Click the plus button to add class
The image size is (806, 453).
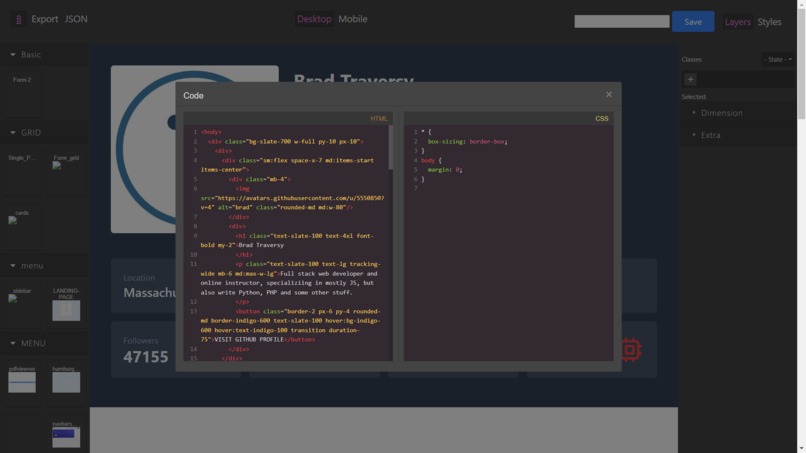coord(690,79)
